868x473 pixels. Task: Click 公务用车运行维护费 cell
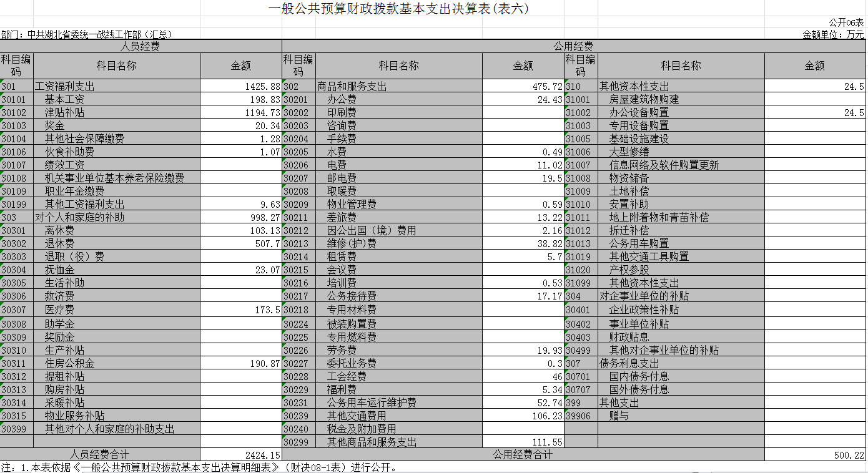[x=399, y=402]
